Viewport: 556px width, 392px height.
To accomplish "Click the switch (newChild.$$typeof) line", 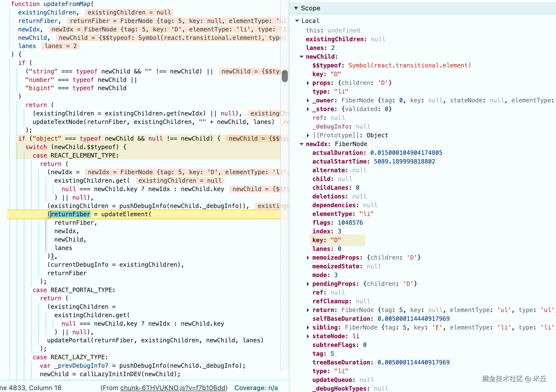I will [76, 147].
